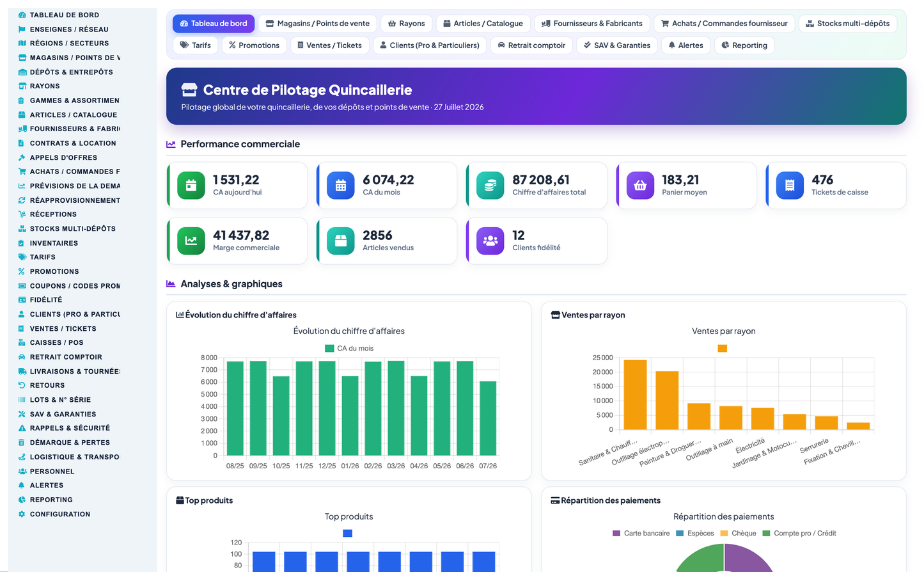Click the users icon on Clients fidélité card
The image size is (924, 572).
(x=490, y=241)
